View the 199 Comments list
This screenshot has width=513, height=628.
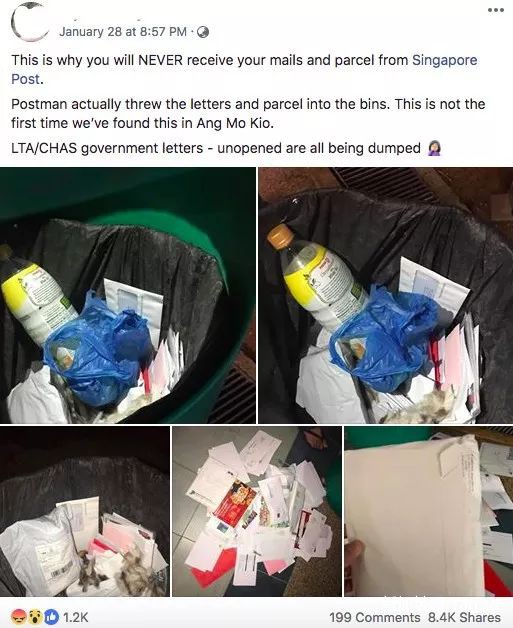coord(374,617)
